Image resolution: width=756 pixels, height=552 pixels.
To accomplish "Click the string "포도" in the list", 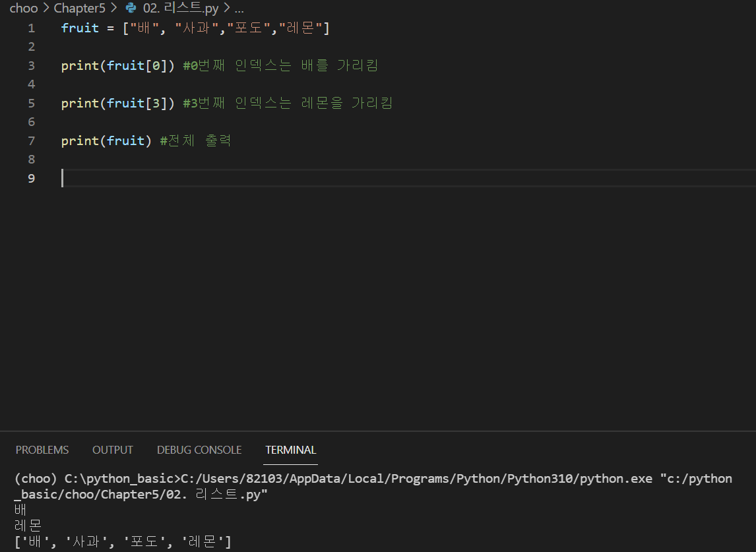I will pos(248,28).
